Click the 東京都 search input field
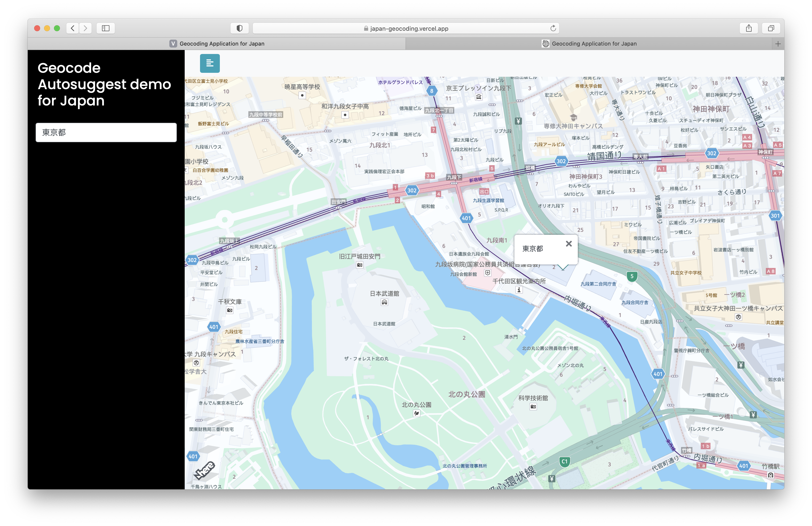812x526 pixels. tap(106, 132)
